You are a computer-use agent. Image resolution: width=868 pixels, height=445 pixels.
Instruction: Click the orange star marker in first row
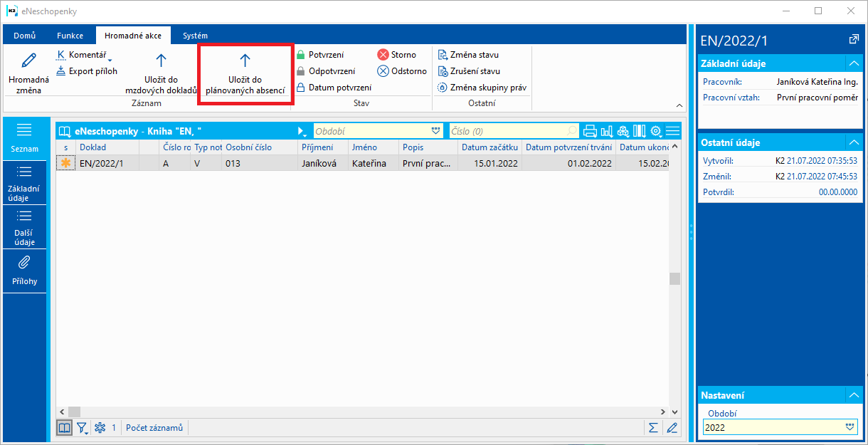[66, 163]
